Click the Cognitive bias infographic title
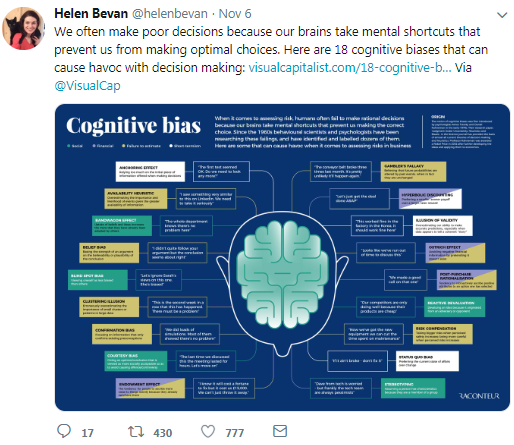Image resolution: width=514 pixels, height=445 pixels. pyautogui.click(x=133, y=126)
